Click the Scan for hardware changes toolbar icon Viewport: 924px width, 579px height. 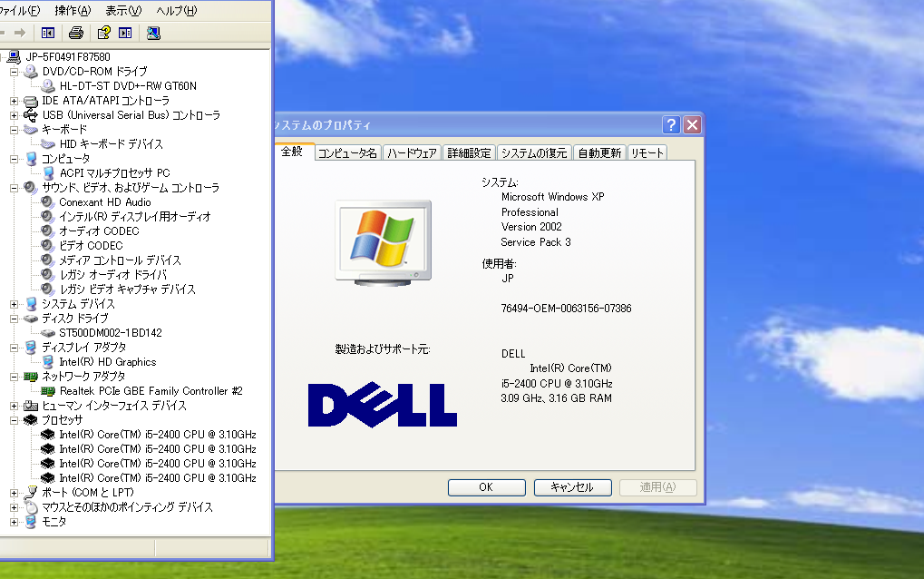pos(152,32)
